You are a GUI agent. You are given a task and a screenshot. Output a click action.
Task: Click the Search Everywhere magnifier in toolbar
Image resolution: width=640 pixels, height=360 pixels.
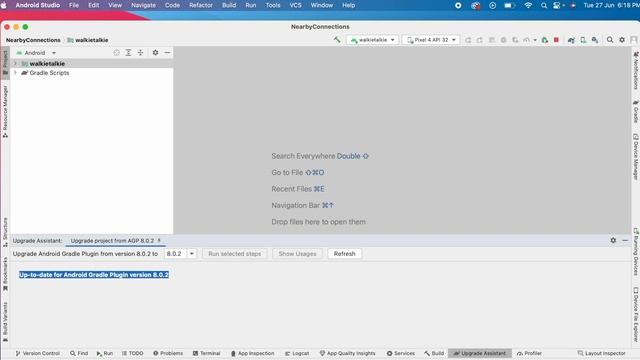(610, 40)
